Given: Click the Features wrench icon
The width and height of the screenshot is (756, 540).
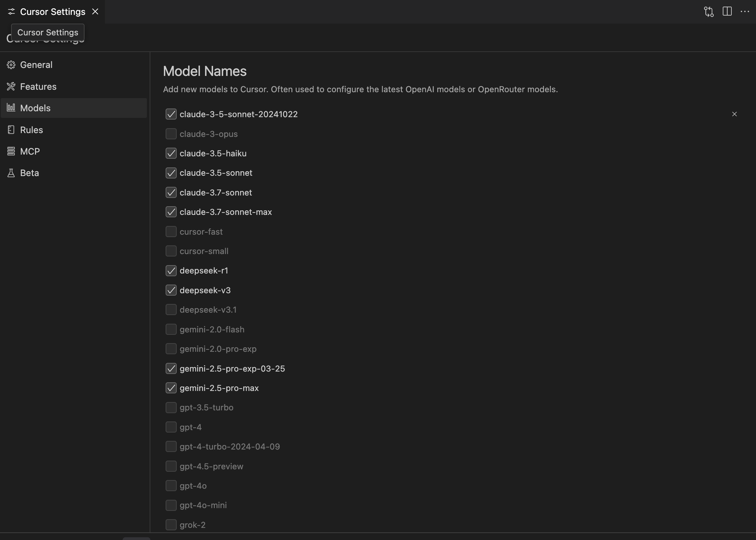Looking at the screenshot, I should (x=11, y=86).
